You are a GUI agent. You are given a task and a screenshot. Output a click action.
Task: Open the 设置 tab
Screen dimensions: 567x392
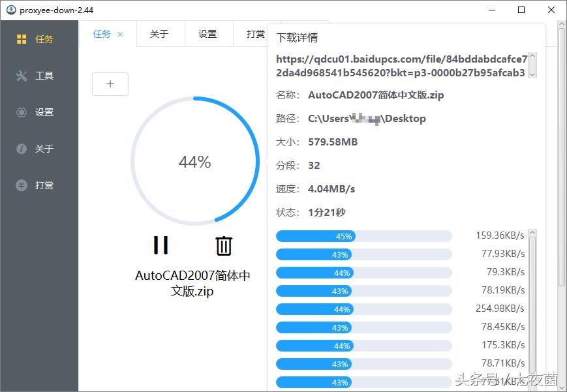click(x=209, y=33)
